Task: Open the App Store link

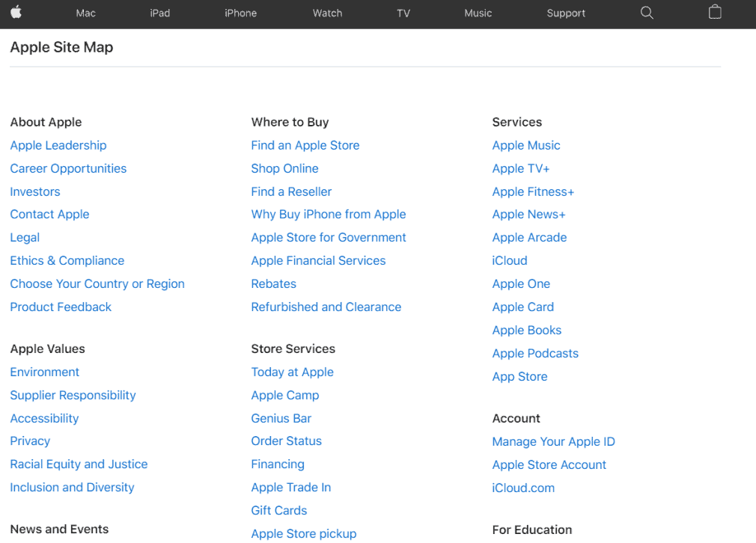Action: [519, 376]
